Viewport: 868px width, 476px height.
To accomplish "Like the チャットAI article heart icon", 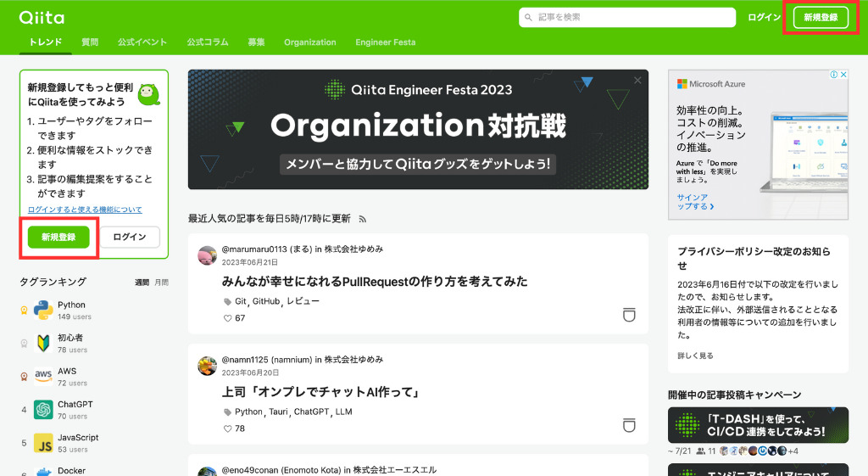I will coord(227,428).
